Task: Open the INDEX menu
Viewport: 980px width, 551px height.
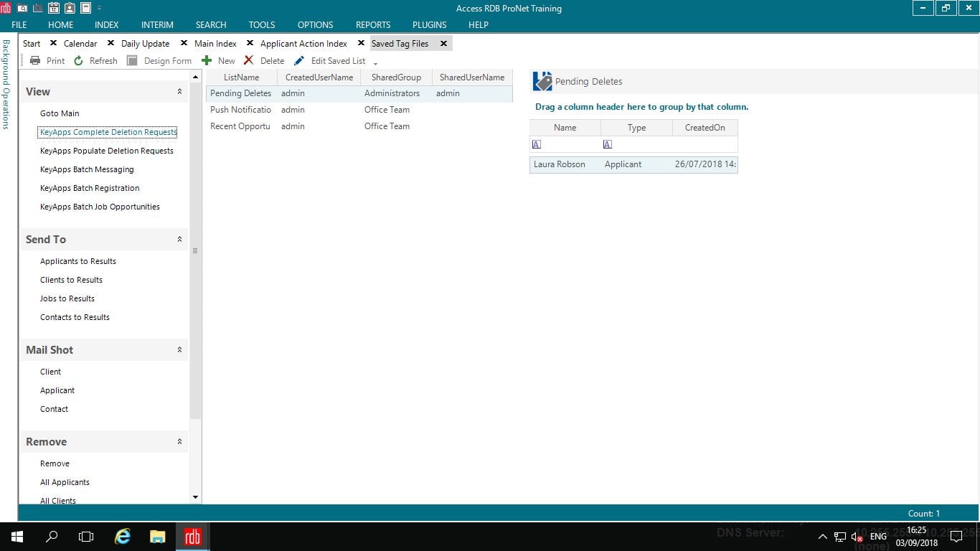Action: (107, 24)
